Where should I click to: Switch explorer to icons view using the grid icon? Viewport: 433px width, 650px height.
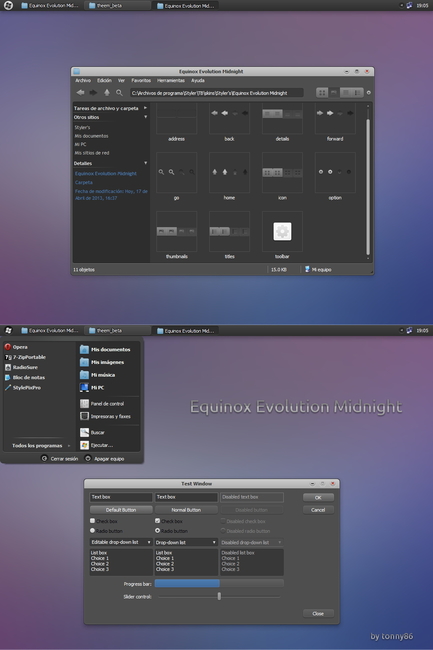tap(322, 93)
